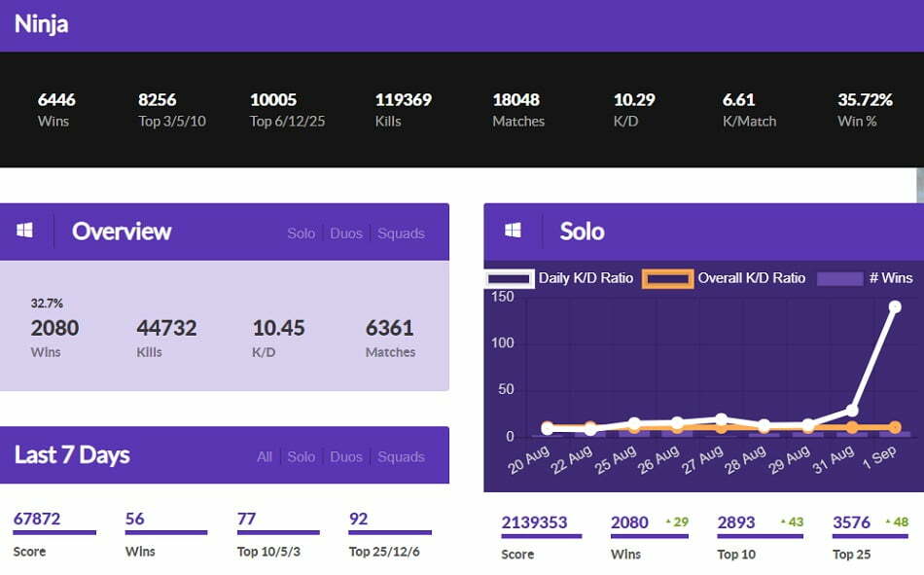This screenshot has width=924, height=575.
Task: Click the 67872 Score value
Action: pyautogui.click(x=37, y=519)
